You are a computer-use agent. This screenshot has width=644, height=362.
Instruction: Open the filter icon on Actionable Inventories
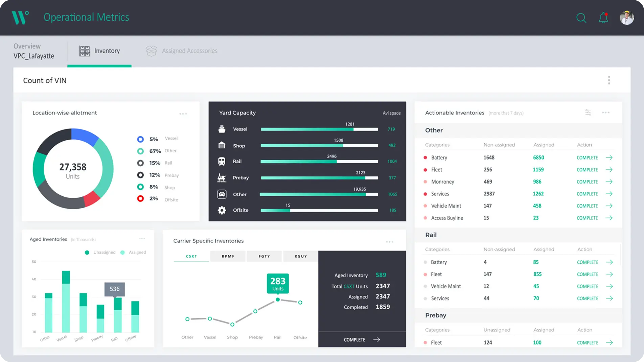(589, 113)
